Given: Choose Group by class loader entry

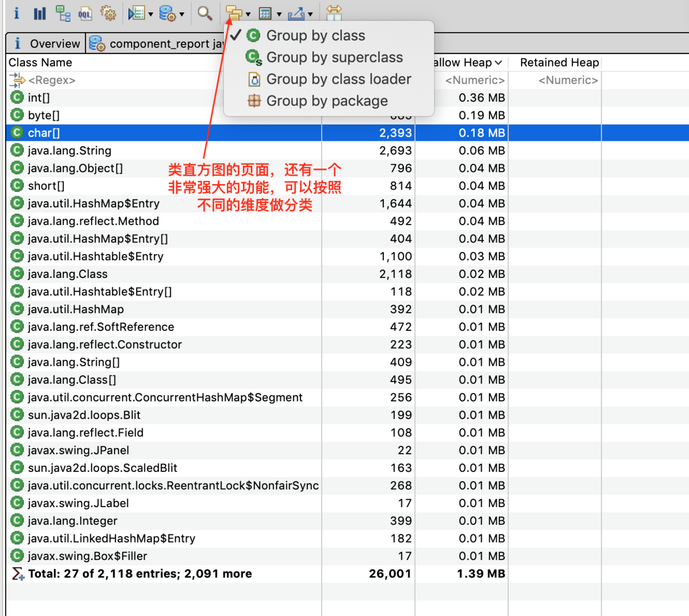Looking at the screenshot, I should 329,79.
